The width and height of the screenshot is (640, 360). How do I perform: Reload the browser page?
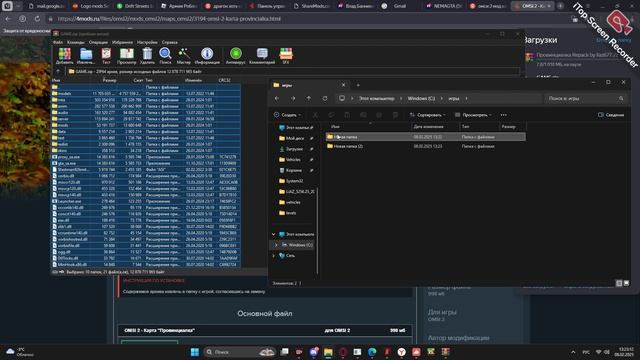[37, 19]
